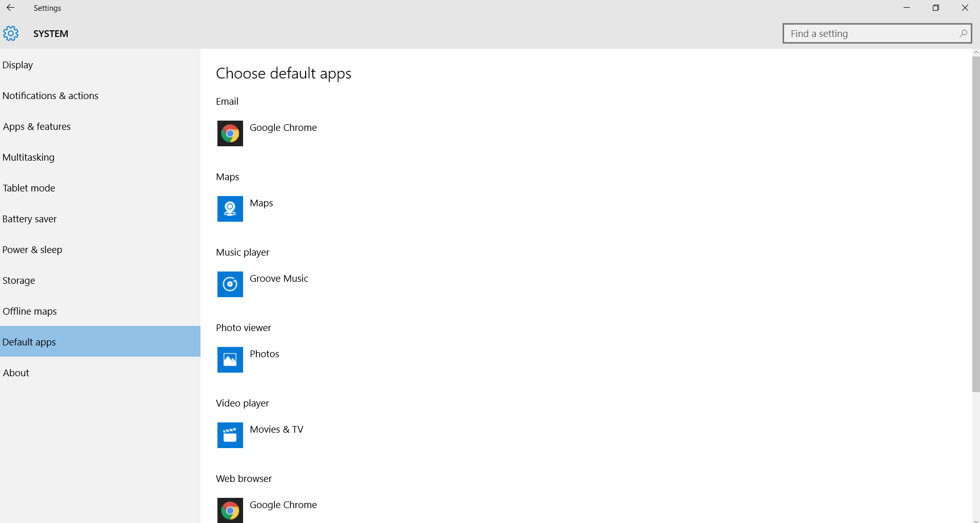Change email default Google Chrome

[x=283, y=128]
